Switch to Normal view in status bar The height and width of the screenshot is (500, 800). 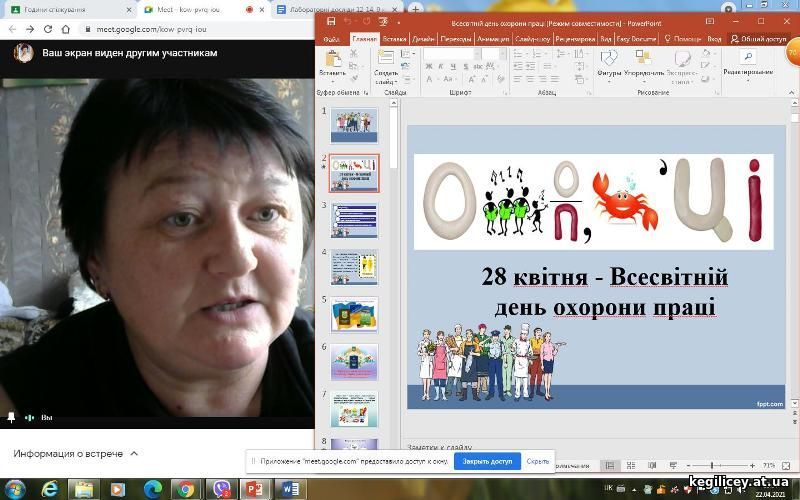click(x=610, y=465)
